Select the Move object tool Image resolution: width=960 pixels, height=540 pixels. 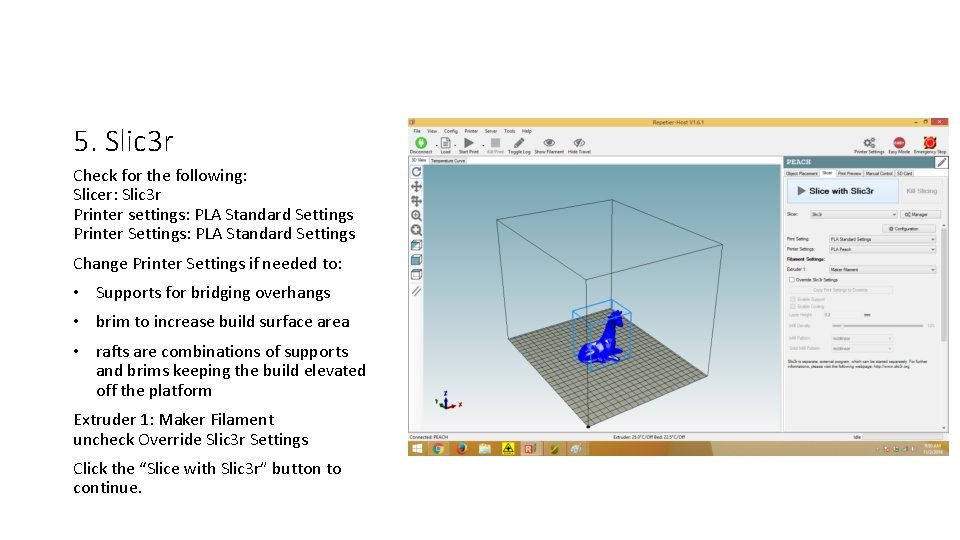click(x=416, y=201)
